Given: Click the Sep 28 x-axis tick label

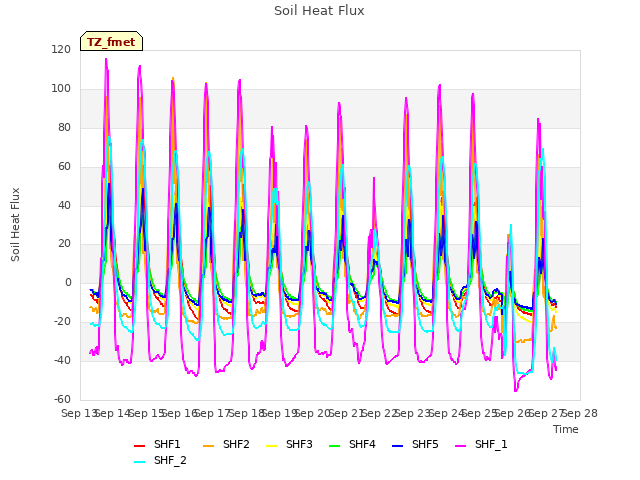Looking at the screenshot, I should click(x=580, y=413).
